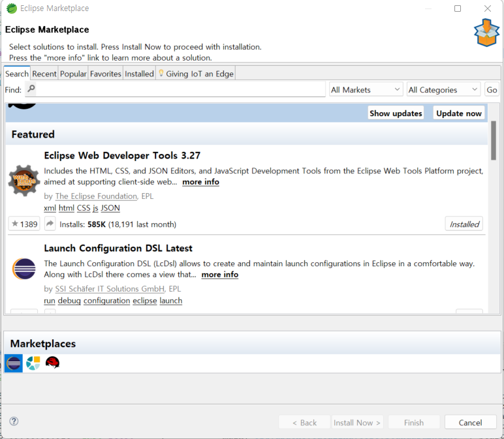The image size is (504, 439).
Task: Click the configuration tag link
Action: coord(106,301)
